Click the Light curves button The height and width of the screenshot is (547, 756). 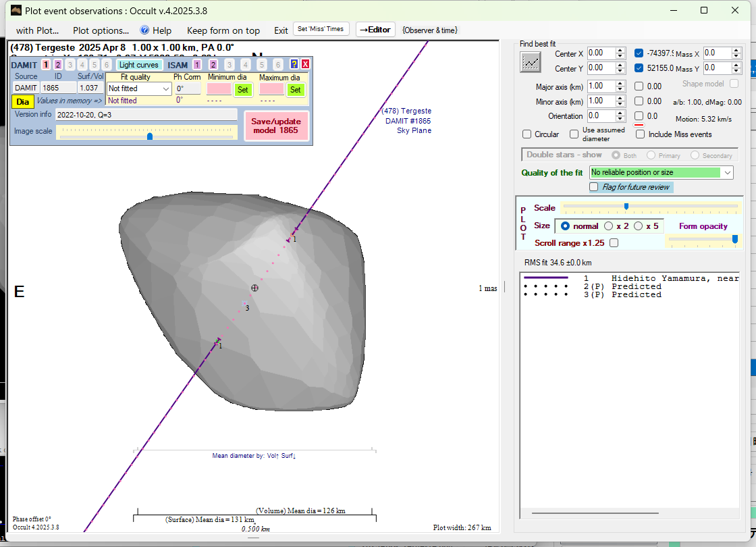[x=139, y=65]
